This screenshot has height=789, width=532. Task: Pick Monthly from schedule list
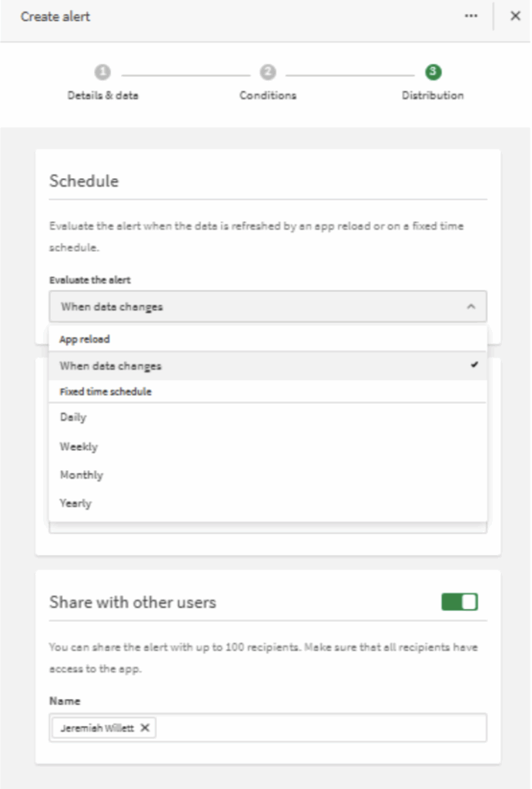point(81,475)
